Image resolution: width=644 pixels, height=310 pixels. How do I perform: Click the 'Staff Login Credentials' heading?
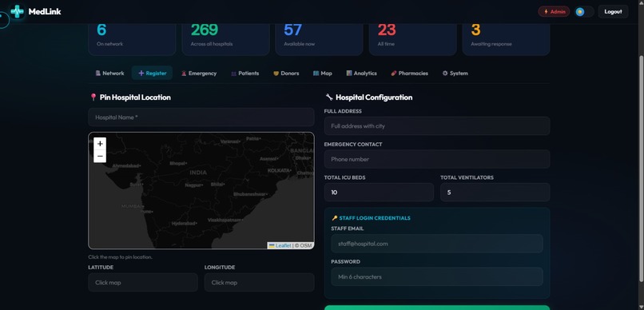[x=375, y=218]
